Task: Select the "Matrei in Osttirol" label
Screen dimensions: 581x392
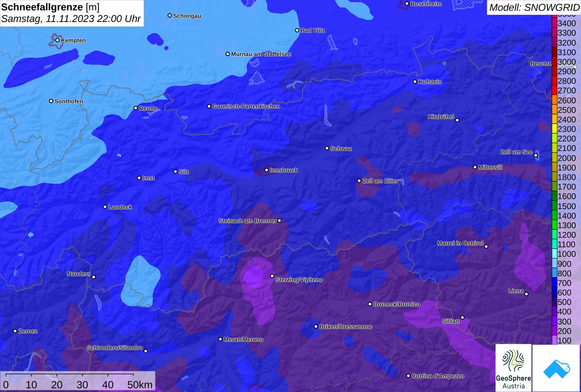Action: coord(460,243)
